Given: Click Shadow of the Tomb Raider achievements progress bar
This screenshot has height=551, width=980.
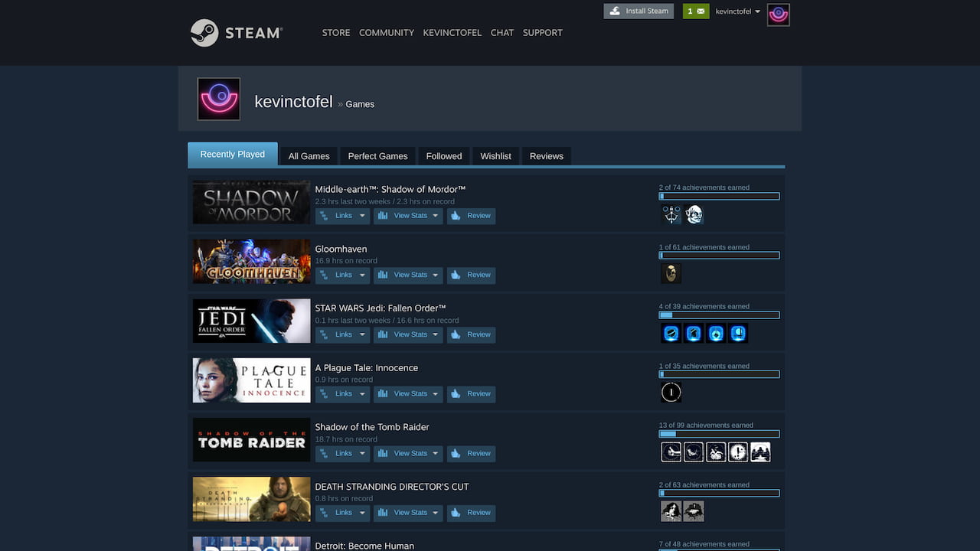Looking at the screenshot, I should pyautogui.click(x=719, y=434).
